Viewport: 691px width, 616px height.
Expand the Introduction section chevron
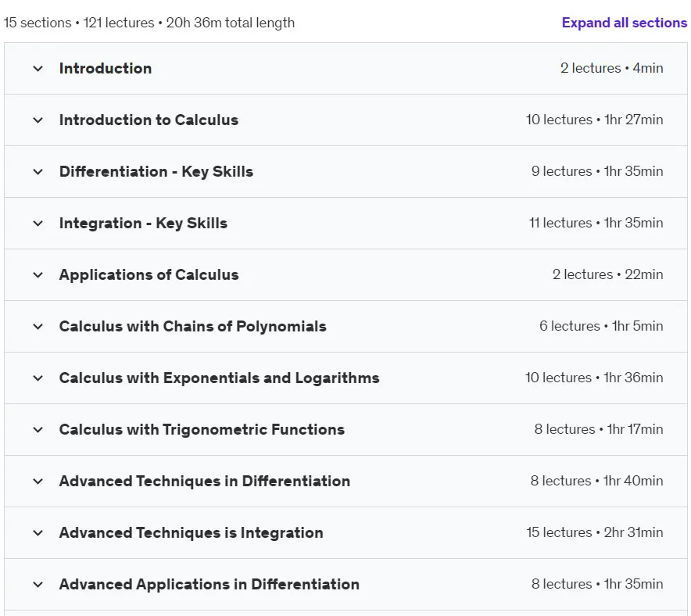coord(38,69)
